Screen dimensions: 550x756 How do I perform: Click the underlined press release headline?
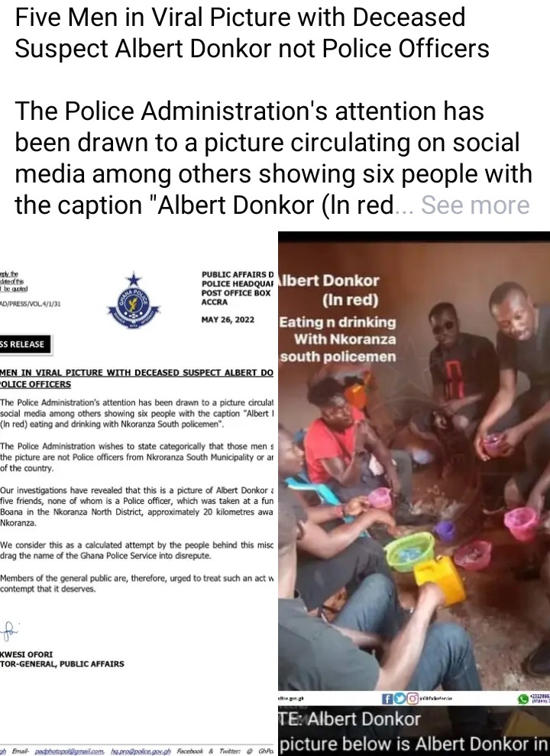[x=137, y=379]
